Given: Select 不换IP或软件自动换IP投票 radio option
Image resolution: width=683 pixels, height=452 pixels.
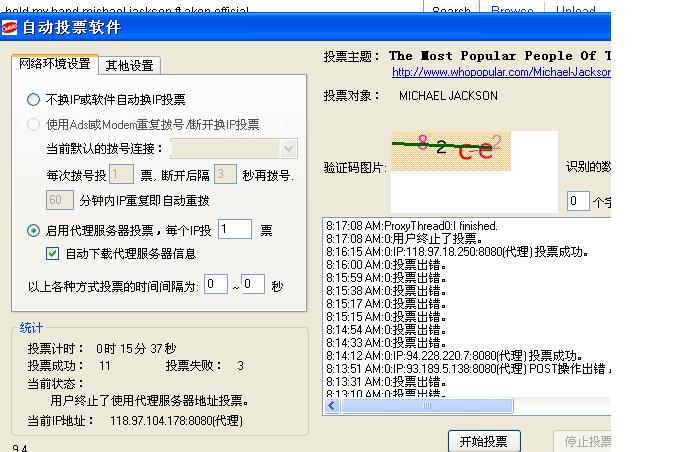Looking at the screenshot, I should click(34, 100).
